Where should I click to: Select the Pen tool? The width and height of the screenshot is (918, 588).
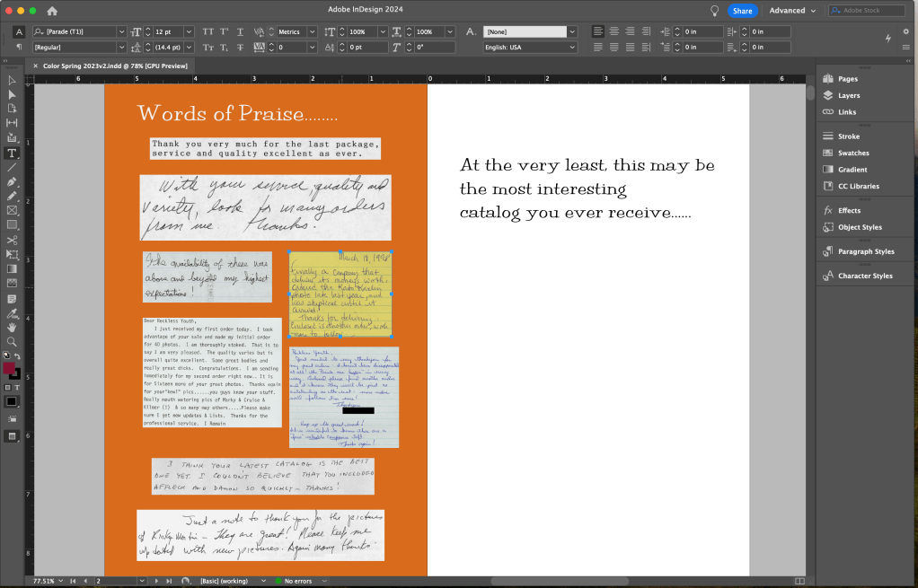point(12,182)
